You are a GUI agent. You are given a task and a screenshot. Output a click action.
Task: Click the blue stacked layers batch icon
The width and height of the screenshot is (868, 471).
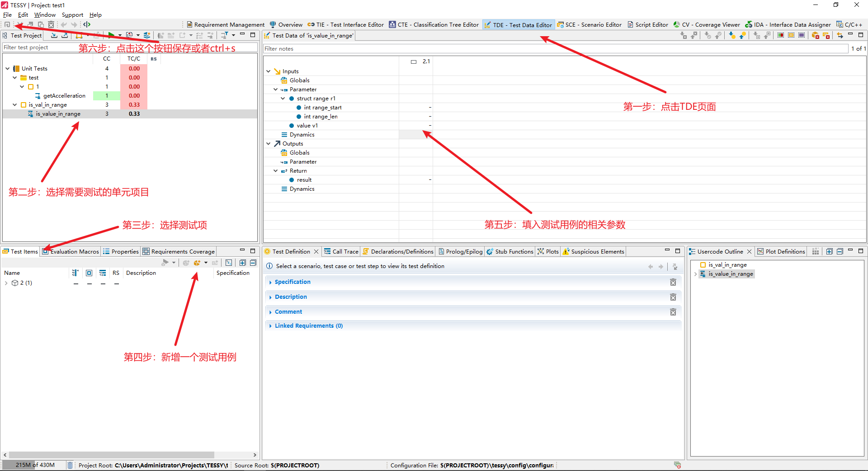click(x=147, y=35)
